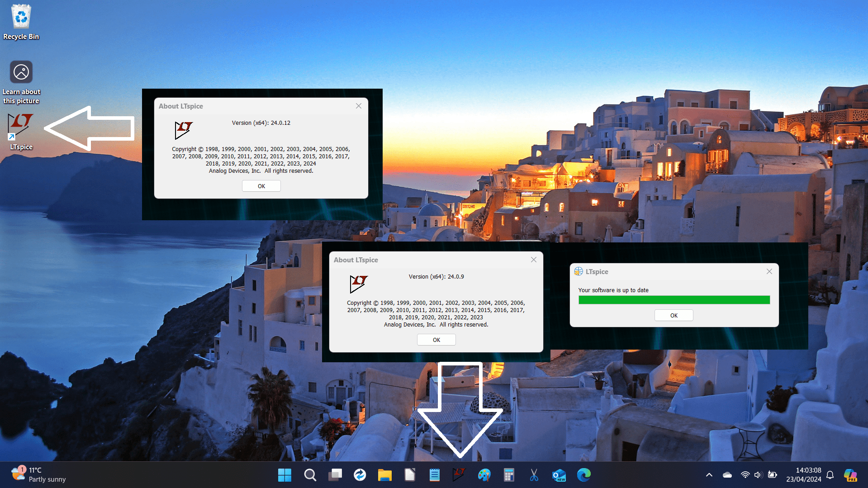Open notifications bell icon
The height and width of the screenshot is (488, 868).
830,475
